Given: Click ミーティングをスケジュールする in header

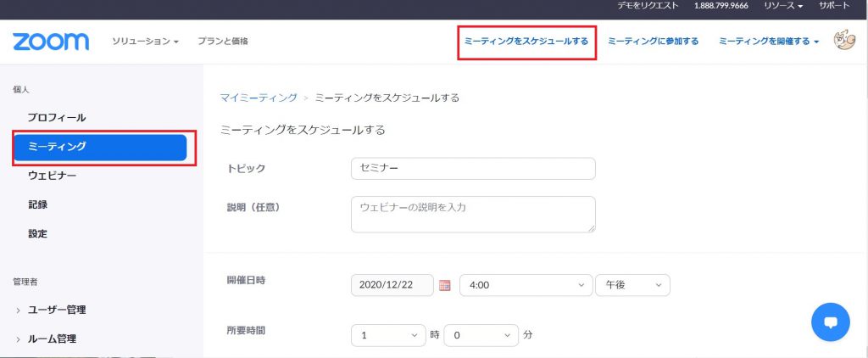Looking at the screenshot, I should point(526,42).
